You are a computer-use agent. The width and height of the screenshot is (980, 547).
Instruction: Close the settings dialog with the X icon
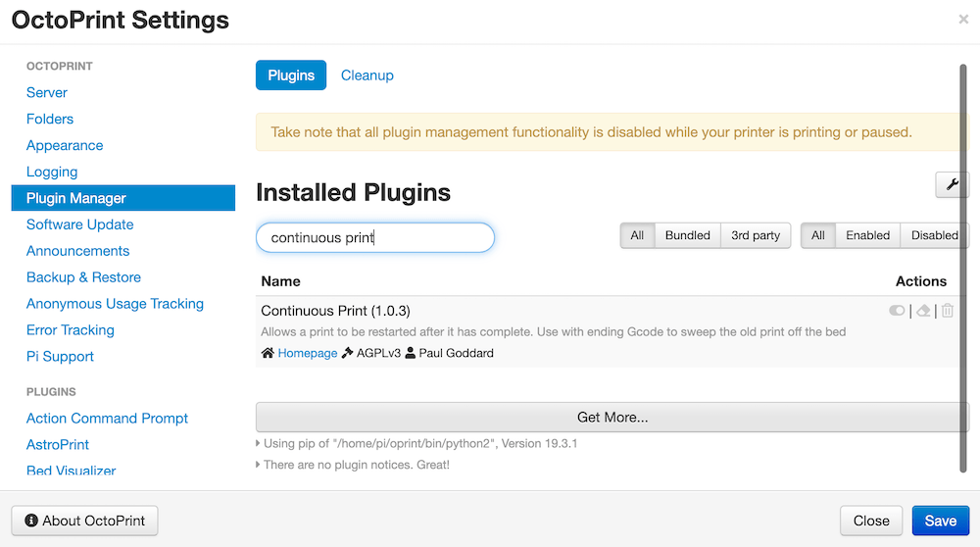click(x=963, y=19)
